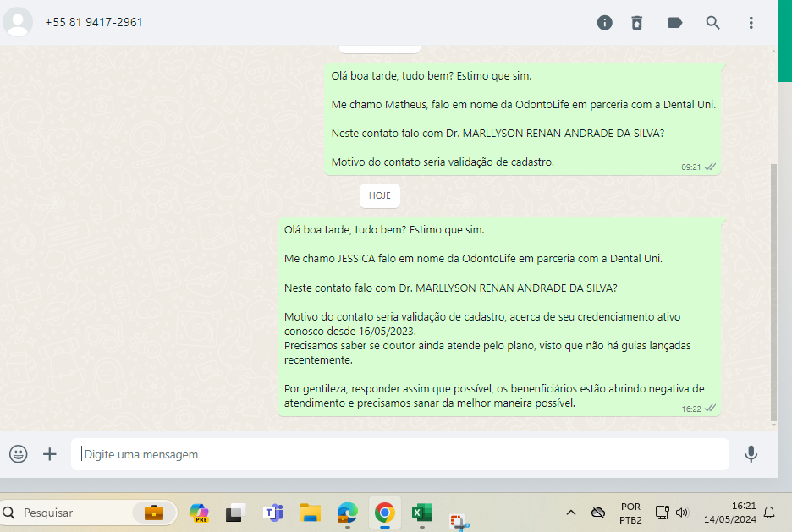This screenshot has height=532, width=792.
Task: Click text 'conosco desde 16/05/2023.'
Action: 350,331
